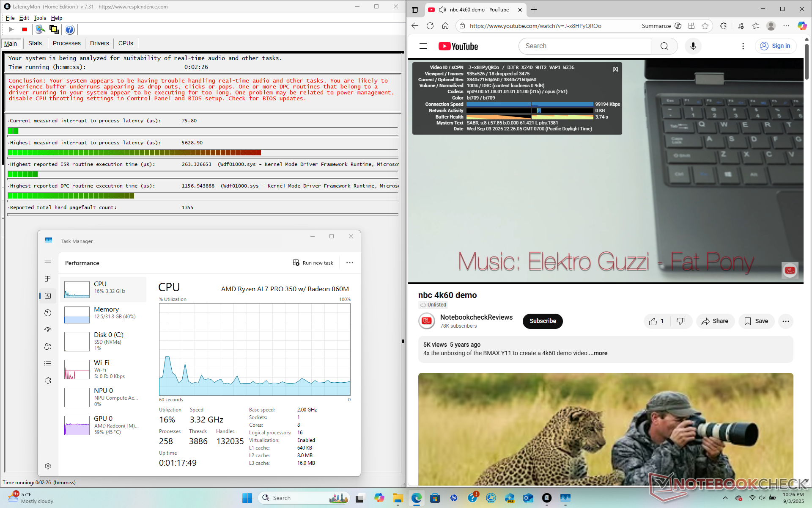Click the LatencyMon start monitoring play icon
This screenshot has height=508, width=812.
pyautogui.click(x=11, y=29)
